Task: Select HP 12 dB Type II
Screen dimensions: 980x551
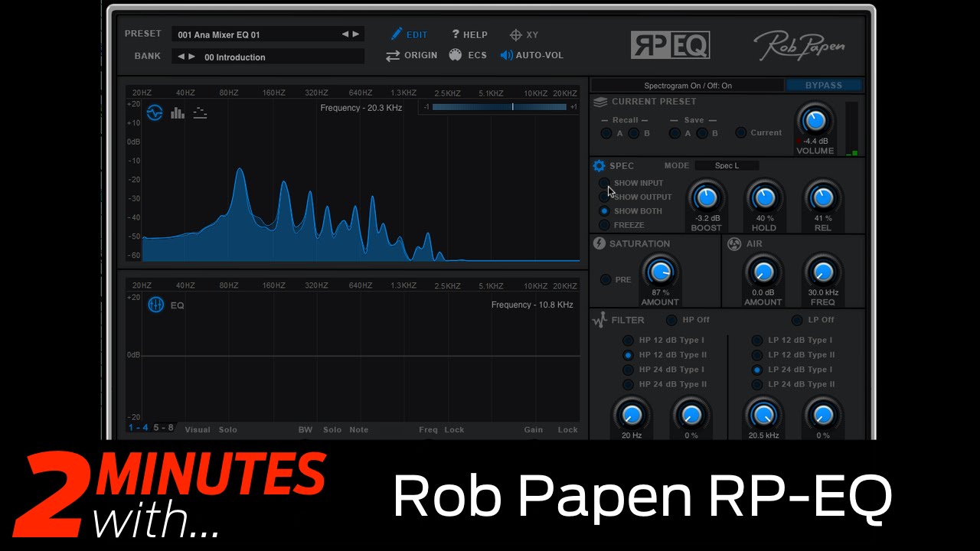Action: [628, 355]
